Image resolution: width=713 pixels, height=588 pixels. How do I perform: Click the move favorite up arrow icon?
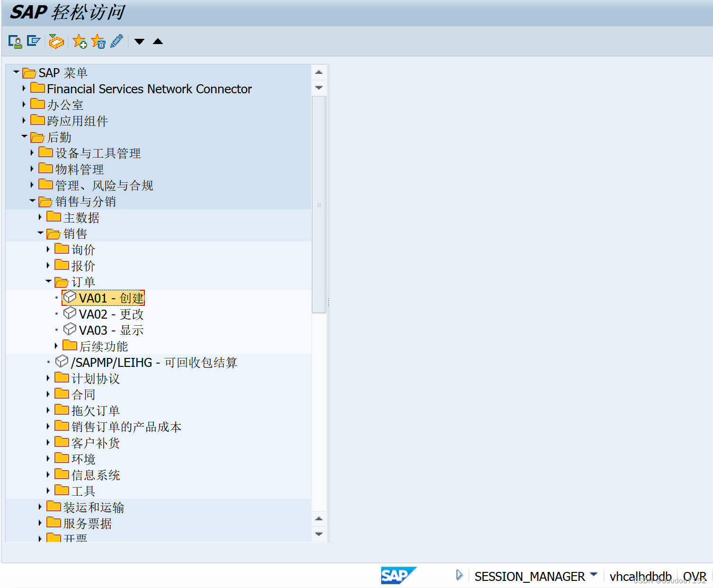click(x=158, y=42)
